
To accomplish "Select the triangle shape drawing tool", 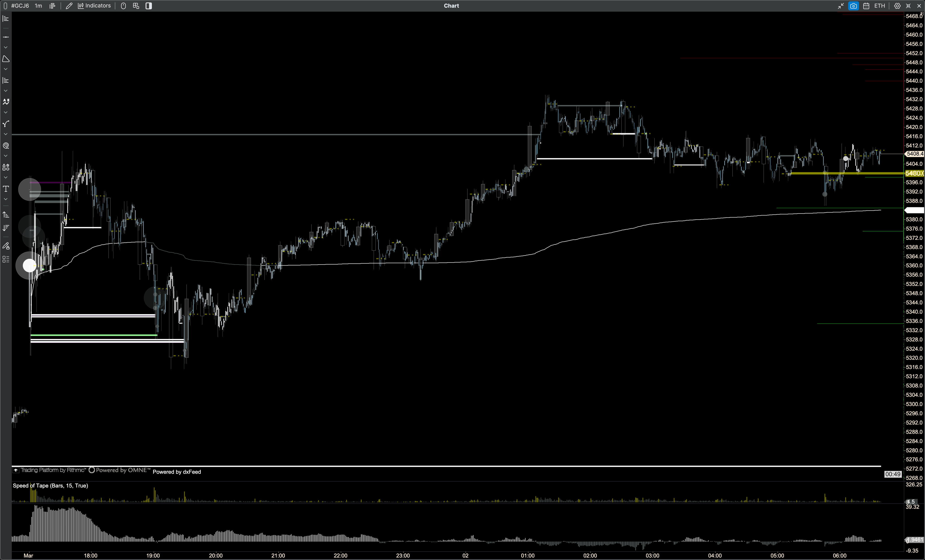I will point(6,59).
